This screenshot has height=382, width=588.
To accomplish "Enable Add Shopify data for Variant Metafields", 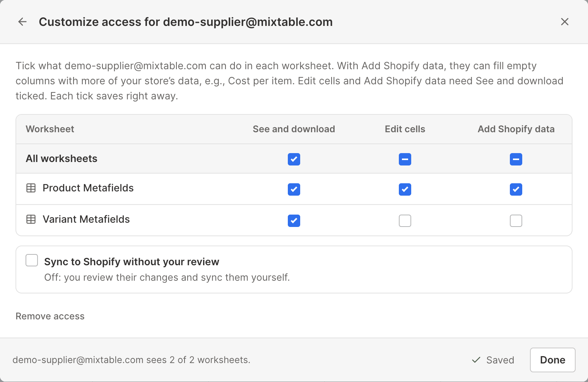I will point(516,221).
